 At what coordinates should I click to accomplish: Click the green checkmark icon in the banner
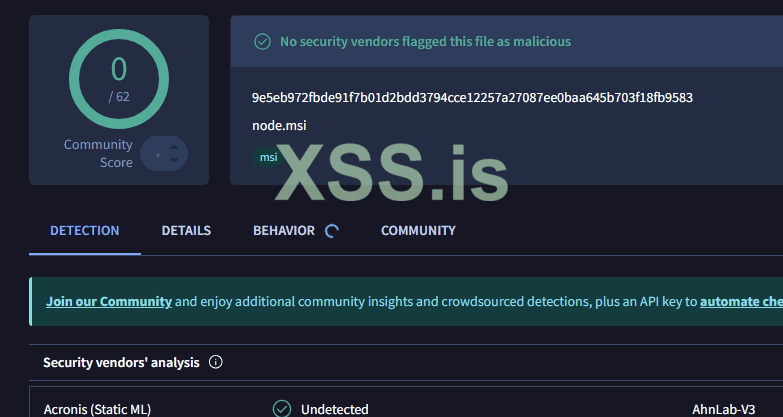tap(263, 42)
